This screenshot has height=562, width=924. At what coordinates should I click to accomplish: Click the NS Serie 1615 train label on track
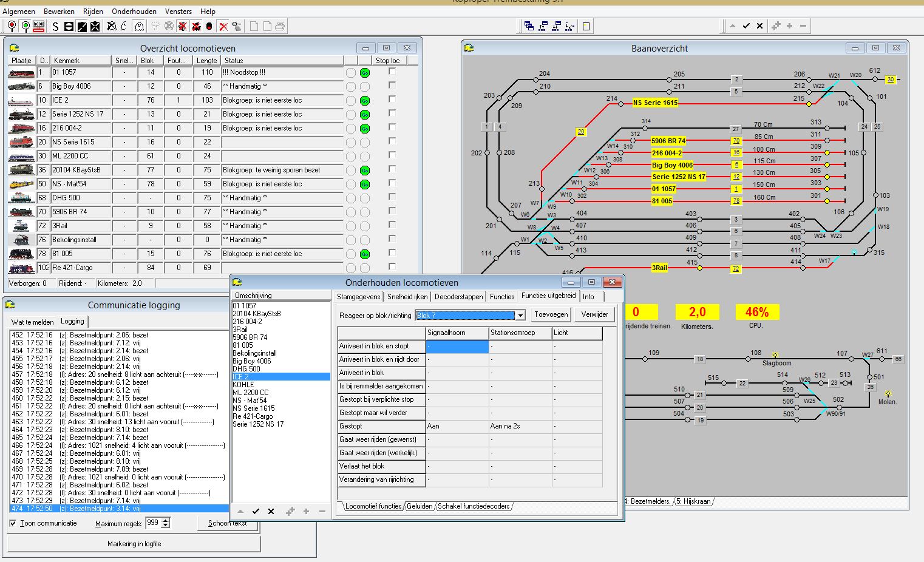pos(655,103)
